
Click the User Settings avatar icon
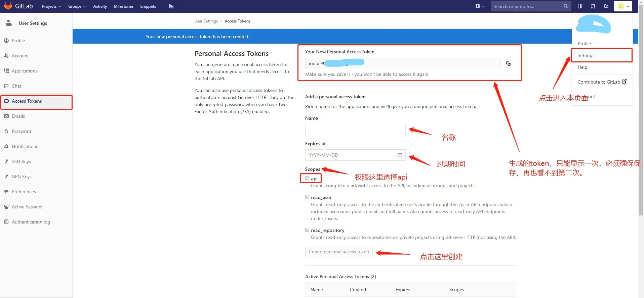(x=9, y=23)
